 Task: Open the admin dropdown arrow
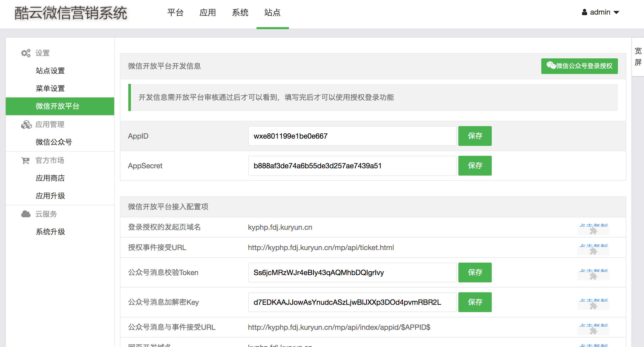click(x=616, y=13)
